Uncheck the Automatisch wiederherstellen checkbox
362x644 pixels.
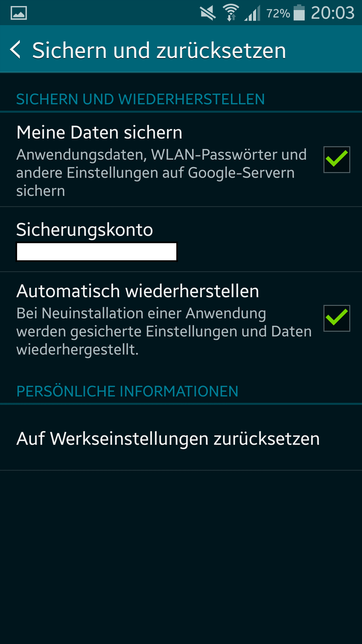coord(337,318)
